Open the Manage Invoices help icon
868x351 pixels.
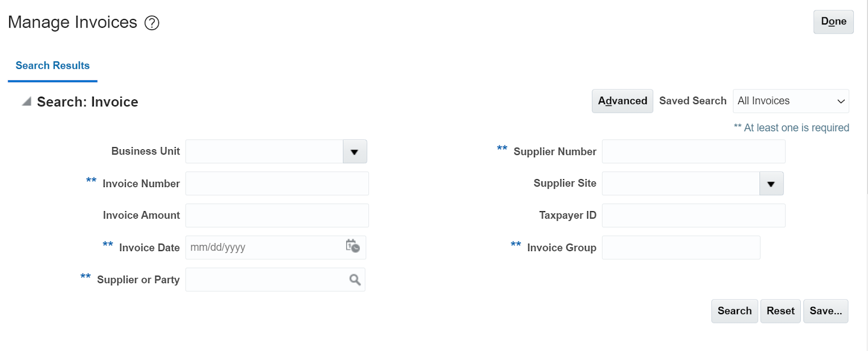pos(152,23)
